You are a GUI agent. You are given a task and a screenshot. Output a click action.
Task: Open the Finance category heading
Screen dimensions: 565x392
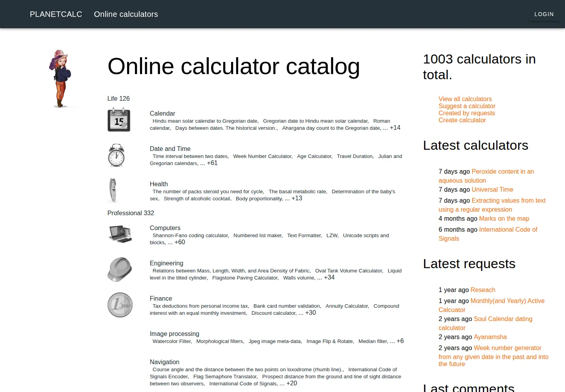pyautogui.click(x=161, y=298)
